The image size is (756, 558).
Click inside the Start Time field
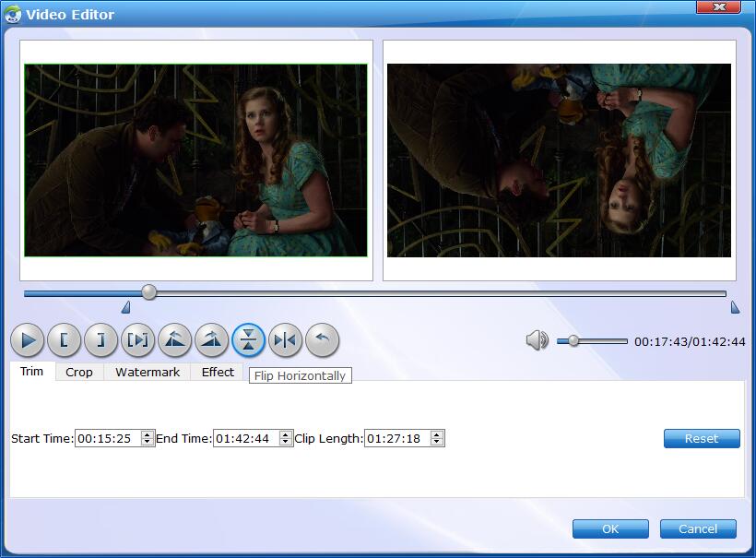coord(107,439)
